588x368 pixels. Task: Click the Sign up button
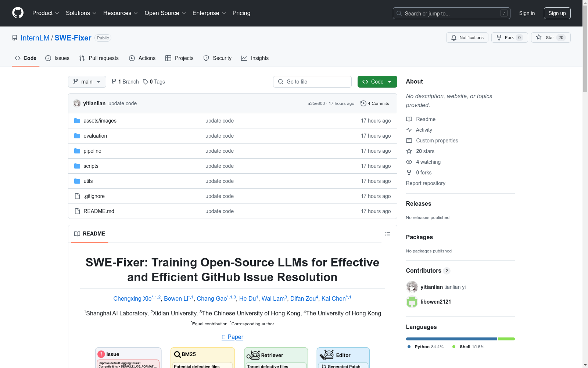click(x=557, y=13)
